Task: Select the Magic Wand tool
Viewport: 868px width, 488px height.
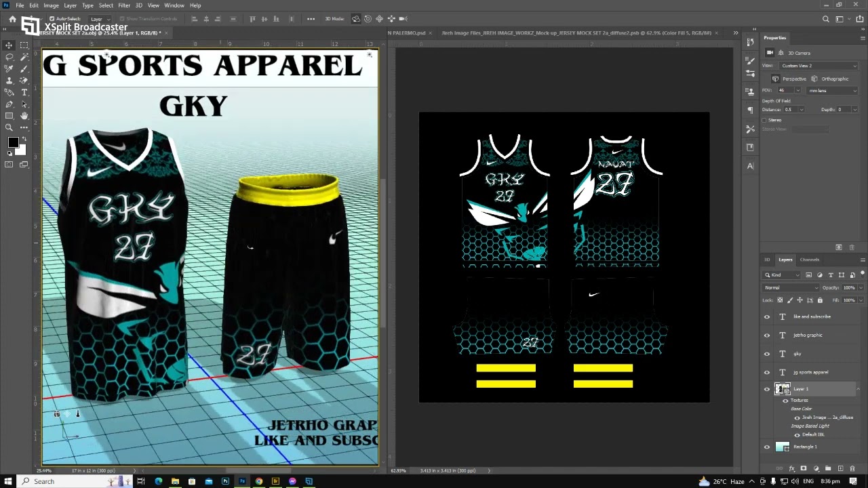Action: click(x=24, y=57)
